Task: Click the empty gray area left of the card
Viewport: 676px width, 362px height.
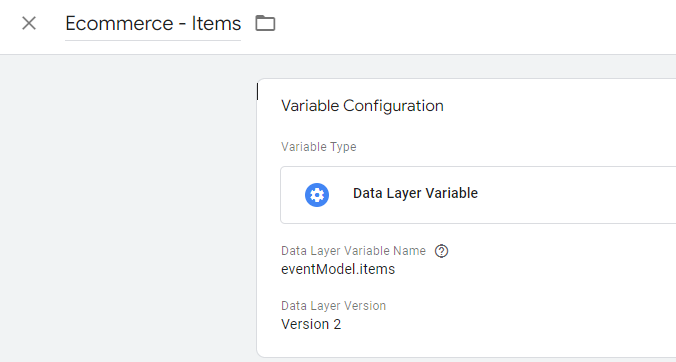Action: (128, 207)
